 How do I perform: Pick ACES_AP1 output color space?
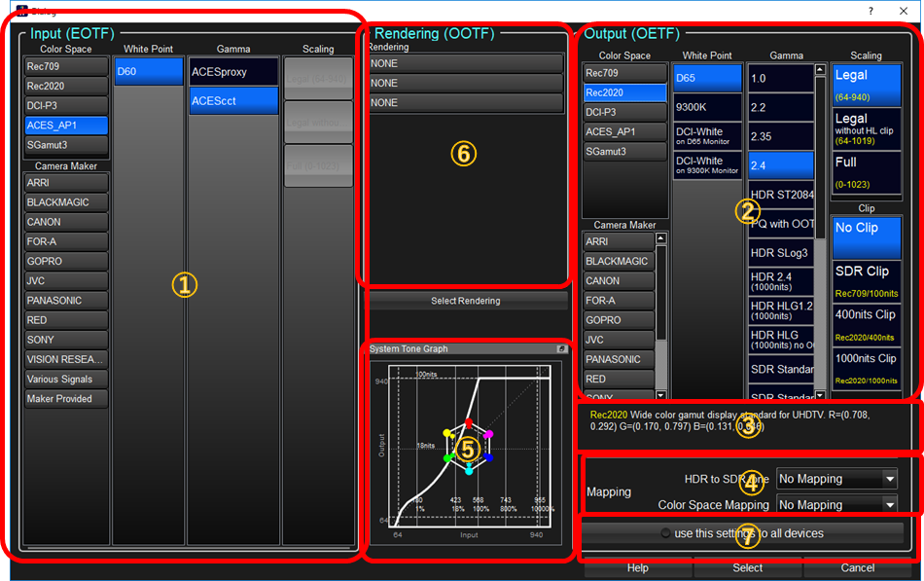click(624, 131)
